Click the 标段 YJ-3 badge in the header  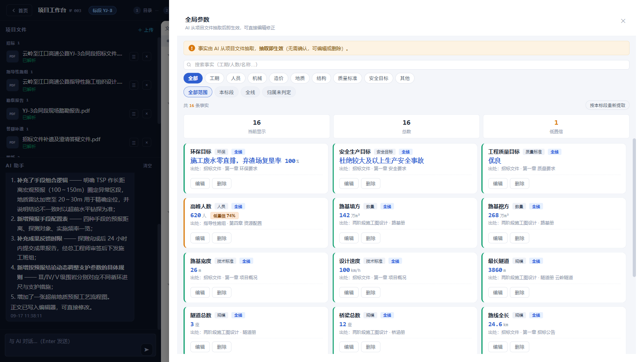(x=103, y=10)
